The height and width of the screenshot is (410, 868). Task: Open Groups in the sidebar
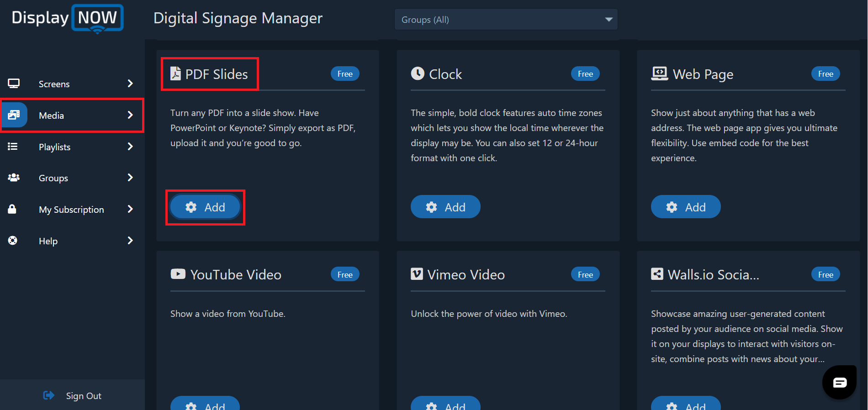point(72,178)
